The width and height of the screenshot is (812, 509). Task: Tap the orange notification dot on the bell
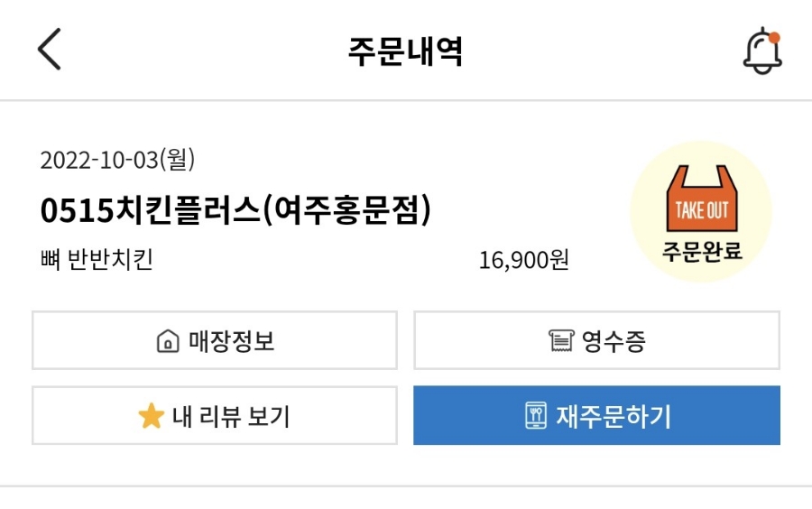(x=774, y=38)
